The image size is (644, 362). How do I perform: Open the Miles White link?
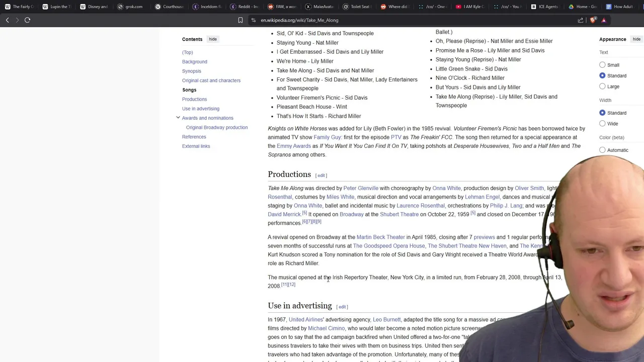340,197
